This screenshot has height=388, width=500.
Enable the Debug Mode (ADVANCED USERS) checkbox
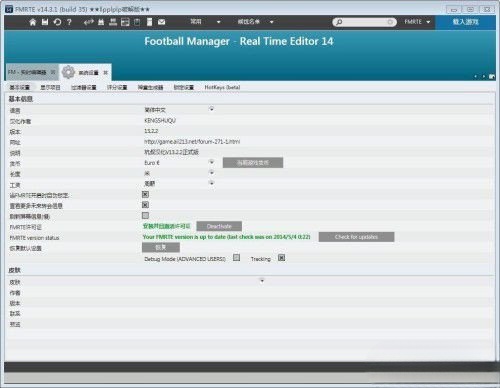[236, 258]
